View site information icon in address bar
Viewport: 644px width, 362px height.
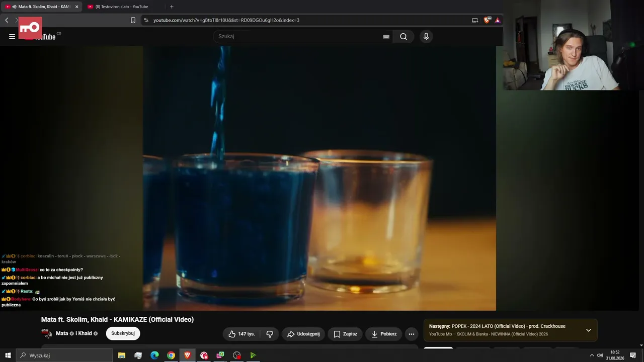(146, 20)
